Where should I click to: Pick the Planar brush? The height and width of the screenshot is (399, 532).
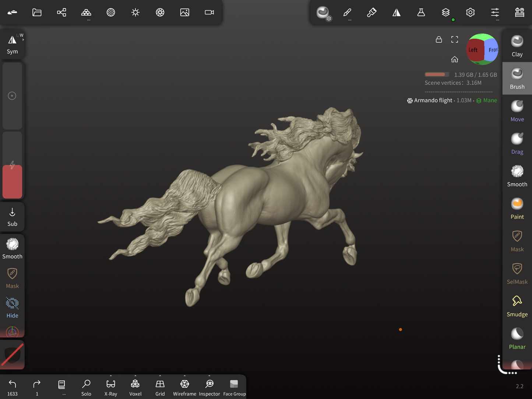click(x=517, y=339)
